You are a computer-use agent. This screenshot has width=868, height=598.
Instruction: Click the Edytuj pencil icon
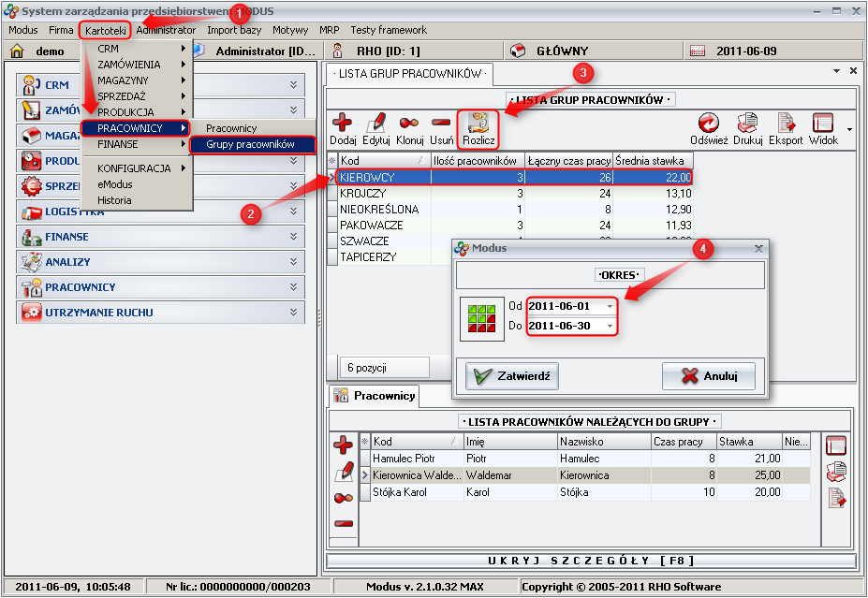click(375, 124)
